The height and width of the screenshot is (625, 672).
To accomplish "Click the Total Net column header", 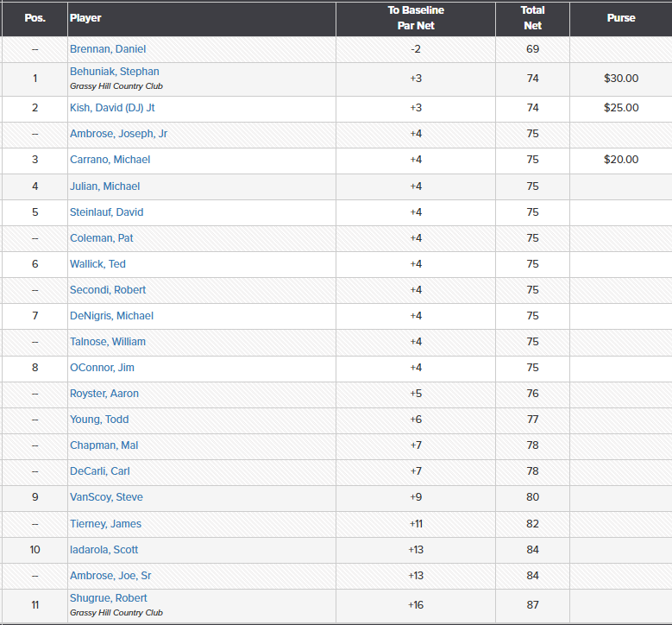I will click(532, 18).
